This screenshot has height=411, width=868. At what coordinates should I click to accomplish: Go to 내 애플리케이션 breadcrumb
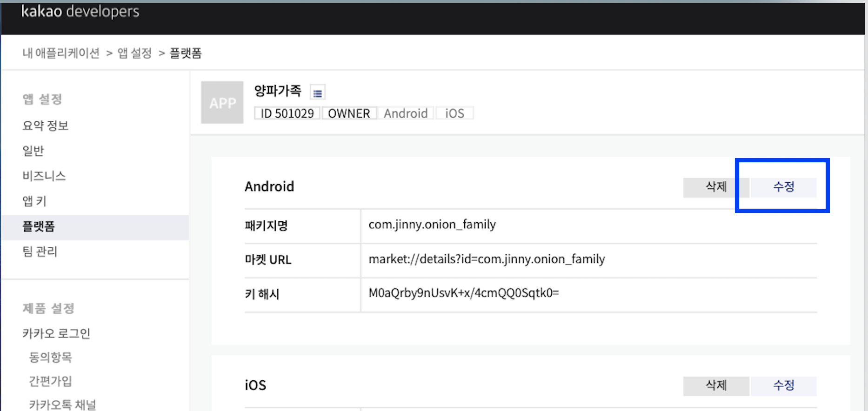pos(61,53)
